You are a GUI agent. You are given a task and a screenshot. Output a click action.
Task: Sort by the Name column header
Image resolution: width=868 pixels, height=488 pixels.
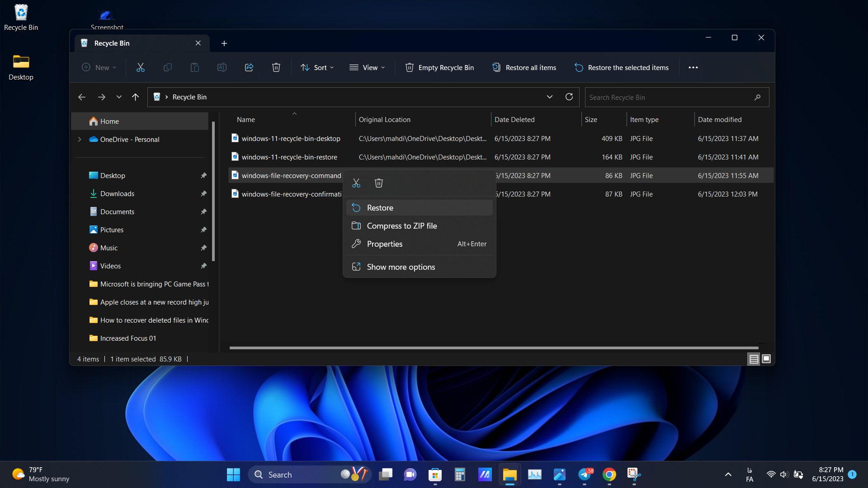pyautogui.click(x=293, y=120)
